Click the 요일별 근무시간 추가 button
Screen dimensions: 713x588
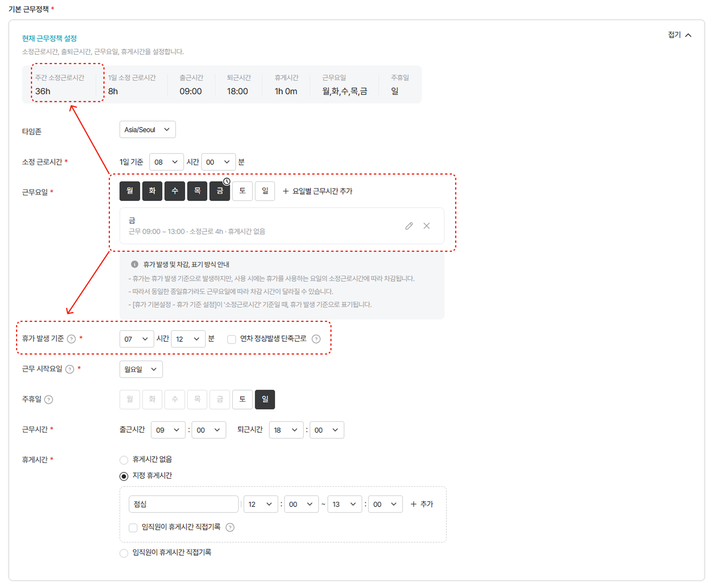[318, 191]
